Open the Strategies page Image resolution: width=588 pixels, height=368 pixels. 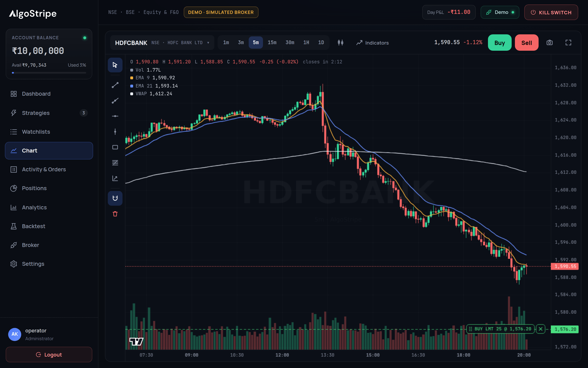(x=49, y=113)
